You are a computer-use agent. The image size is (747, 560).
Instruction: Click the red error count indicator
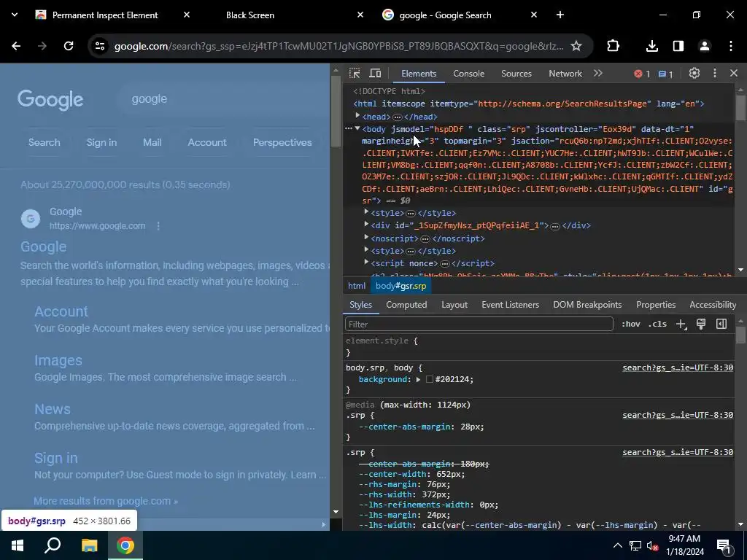[642, 74]
